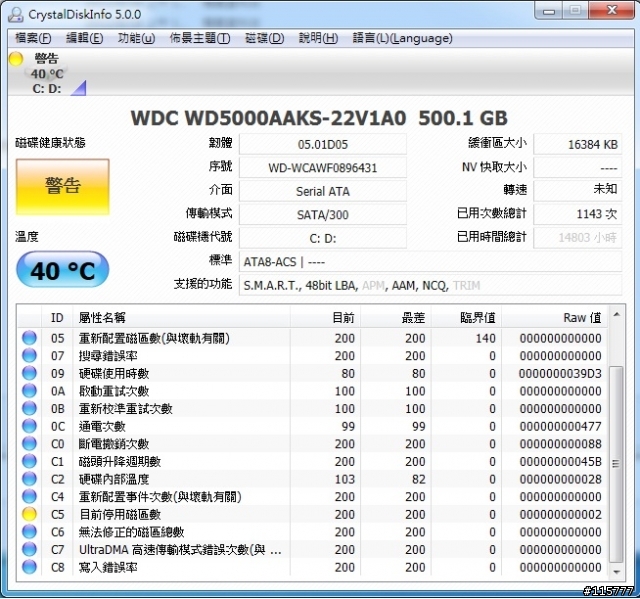Click the scrollbar down arrow in the attribute list
Viewport: 640px width, 599px height.
click(616, 571)
